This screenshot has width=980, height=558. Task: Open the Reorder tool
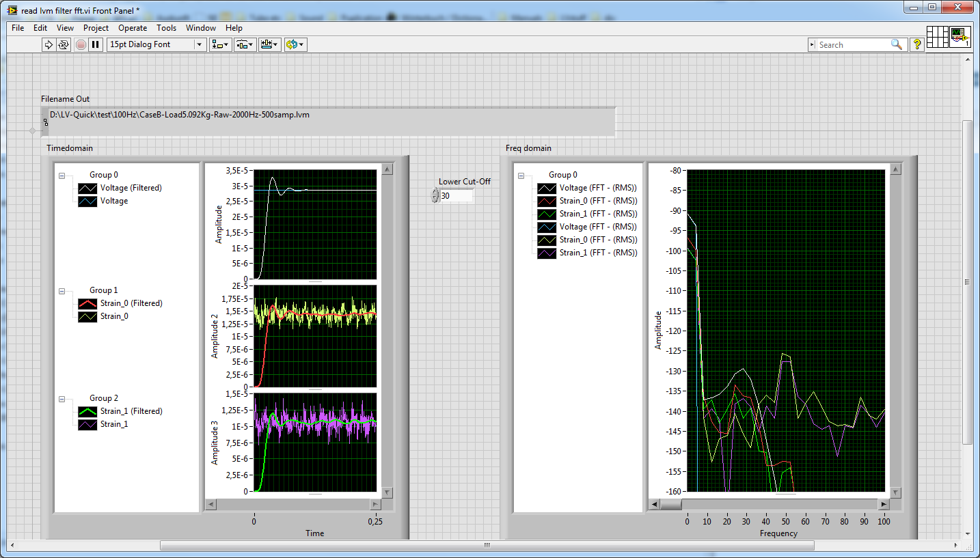[x=295, y=44]
